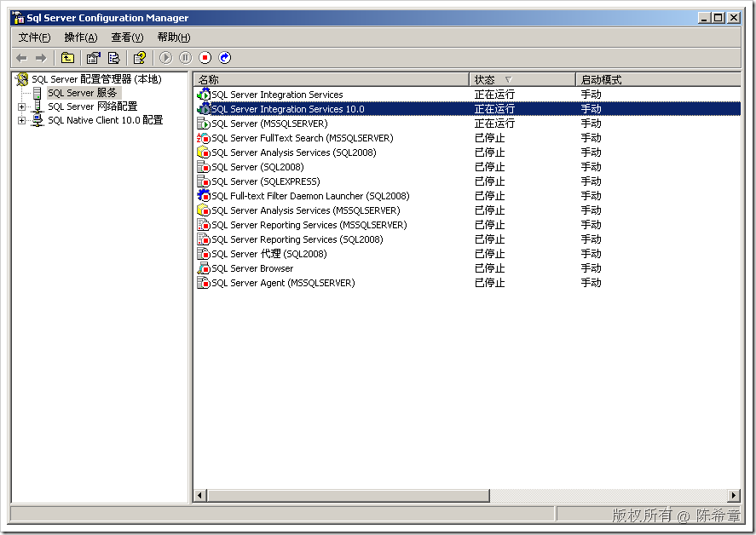Screen dimensions: 756x535
Task: Click the red Stop Service icon
Action: point(205,58)
